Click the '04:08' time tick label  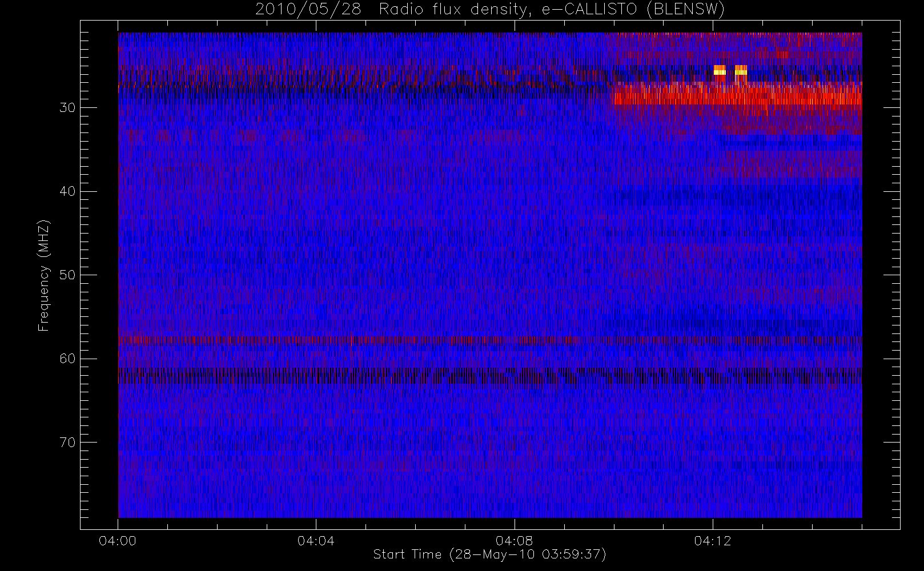514,541
